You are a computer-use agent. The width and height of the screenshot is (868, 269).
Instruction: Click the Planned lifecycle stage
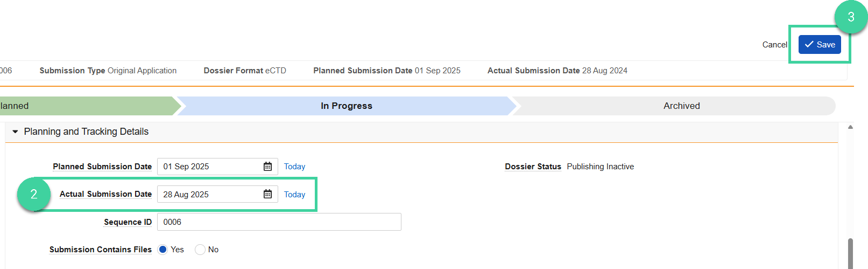[89, 106]
